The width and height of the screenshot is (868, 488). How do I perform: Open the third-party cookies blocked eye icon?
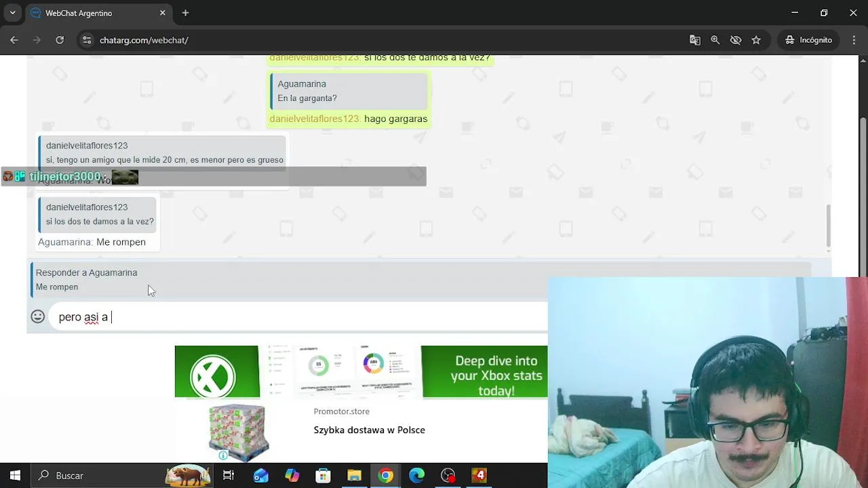pyautogui.click(x=736, y=40)
